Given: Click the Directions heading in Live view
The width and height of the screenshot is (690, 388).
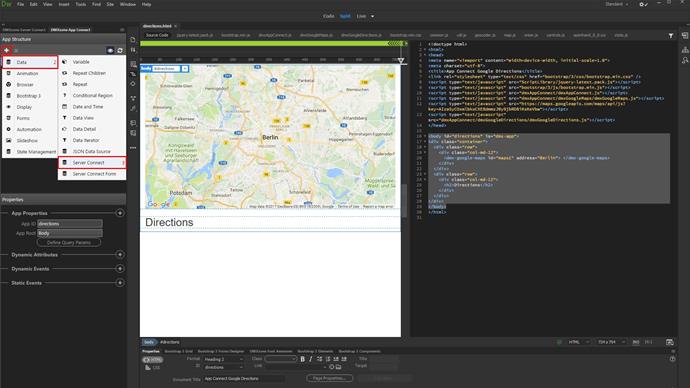Looking at the screenshot, I should [169, 223].
